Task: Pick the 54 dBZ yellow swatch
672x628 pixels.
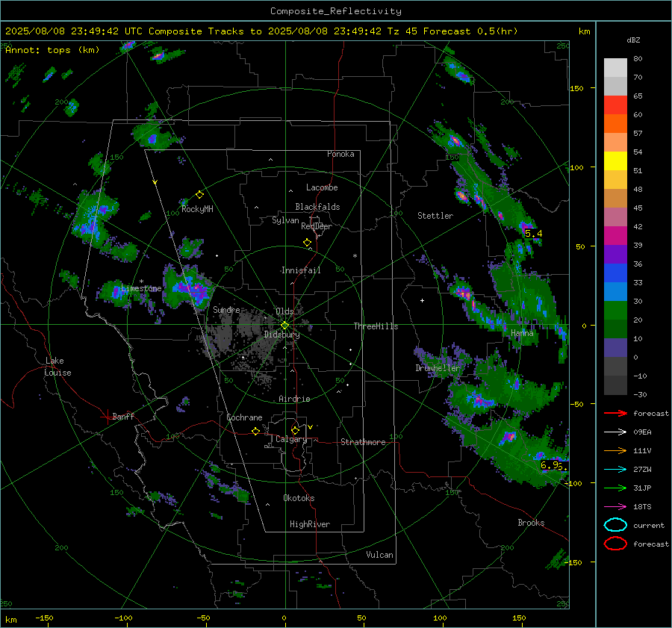Action: [x=615, y=161]
